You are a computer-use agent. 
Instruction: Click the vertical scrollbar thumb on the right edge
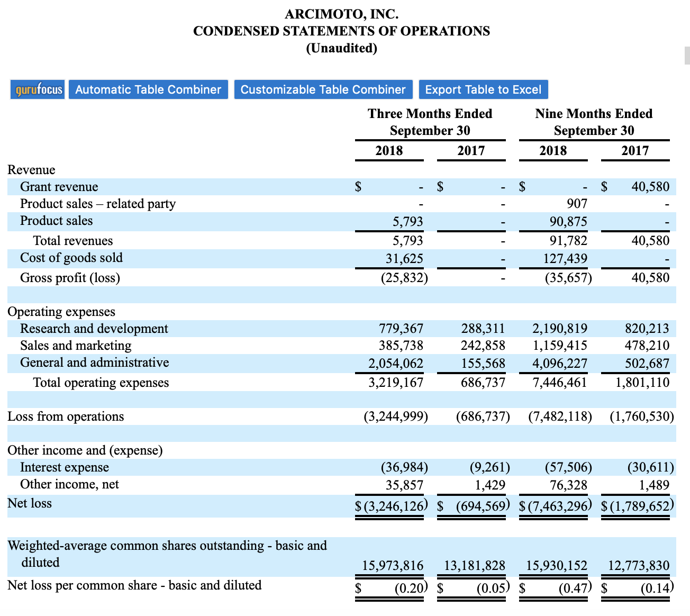(687, 56)
